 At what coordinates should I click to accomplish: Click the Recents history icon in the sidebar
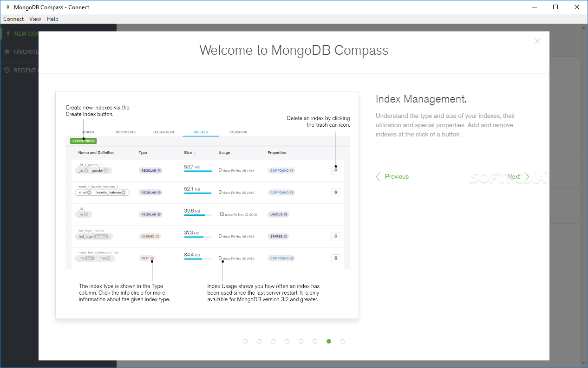pos(7,70)
